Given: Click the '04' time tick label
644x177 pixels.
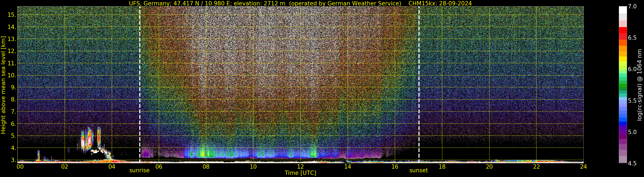Looking at the screenshot, I should 112,166.
